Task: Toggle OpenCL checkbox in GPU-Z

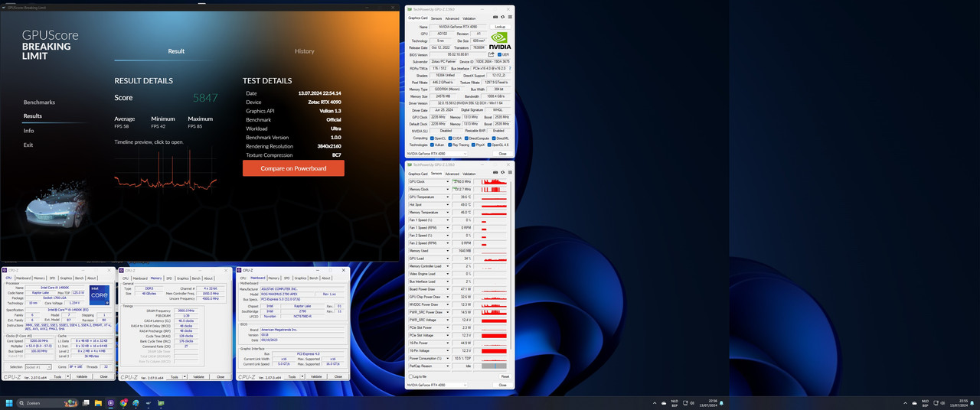Action: point(432,138)
